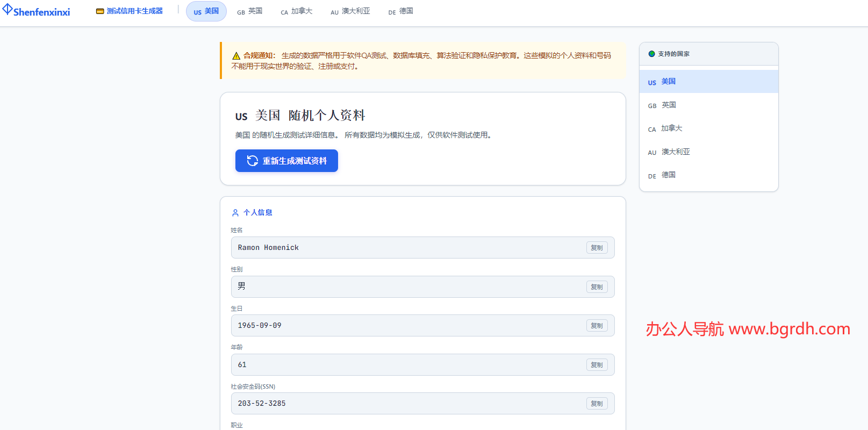Copy the SSN 203-52-3285

point(597,404)
